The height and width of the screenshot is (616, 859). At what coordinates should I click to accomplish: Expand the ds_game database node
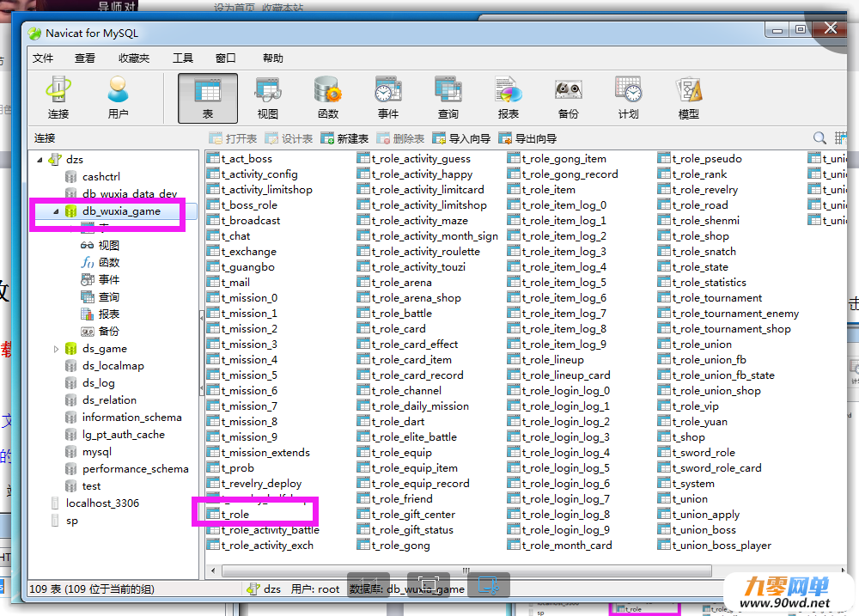[56, 349]
